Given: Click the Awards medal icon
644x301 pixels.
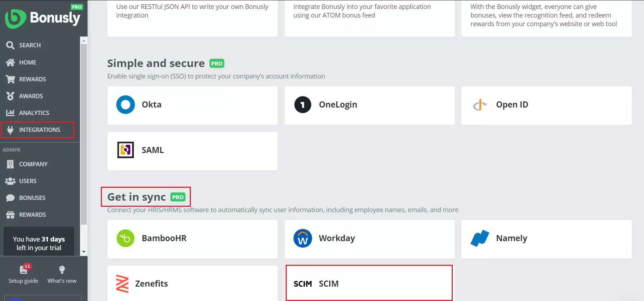Looking at the screenshot, I should (10, 96).
